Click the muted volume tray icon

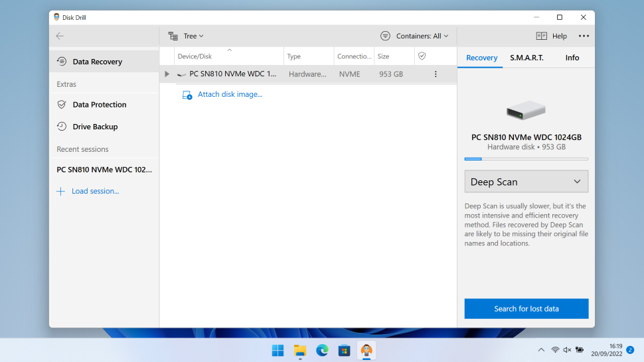[567, 349]
